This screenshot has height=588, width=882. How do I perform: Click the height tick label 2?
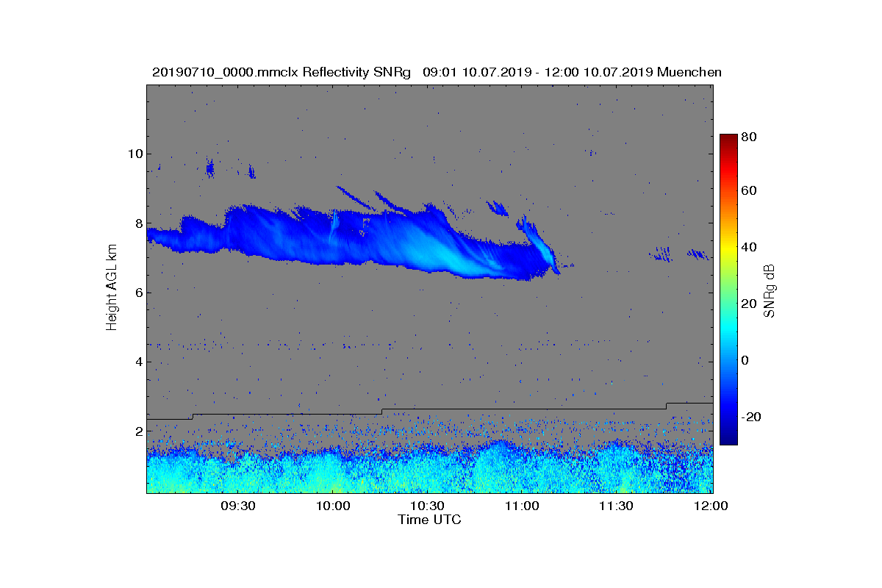click(x=137, y=431)
